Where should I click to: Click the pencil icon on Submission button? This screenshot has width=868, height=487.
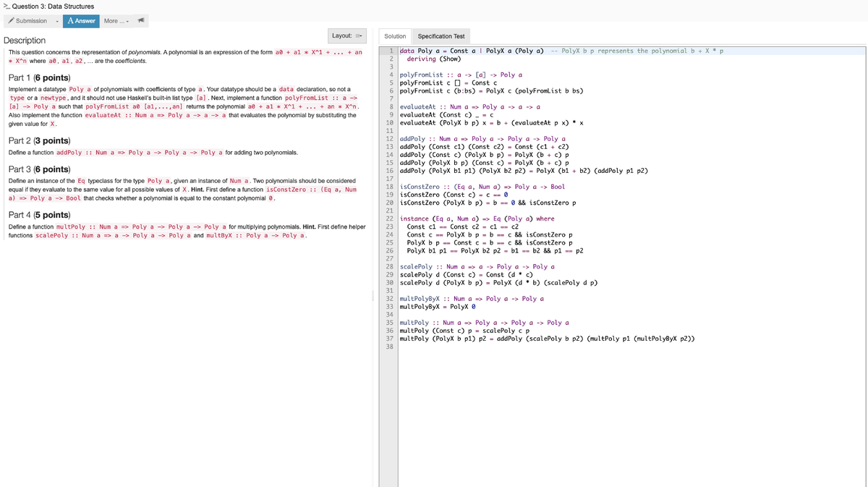pos(13,22)
